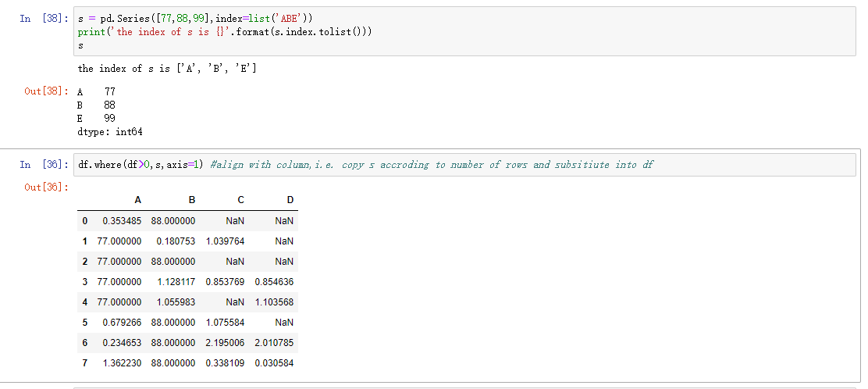Click the 'dtype: int64' output line
868x389 pixels.
pyautogui.click(x=110, y=132)
